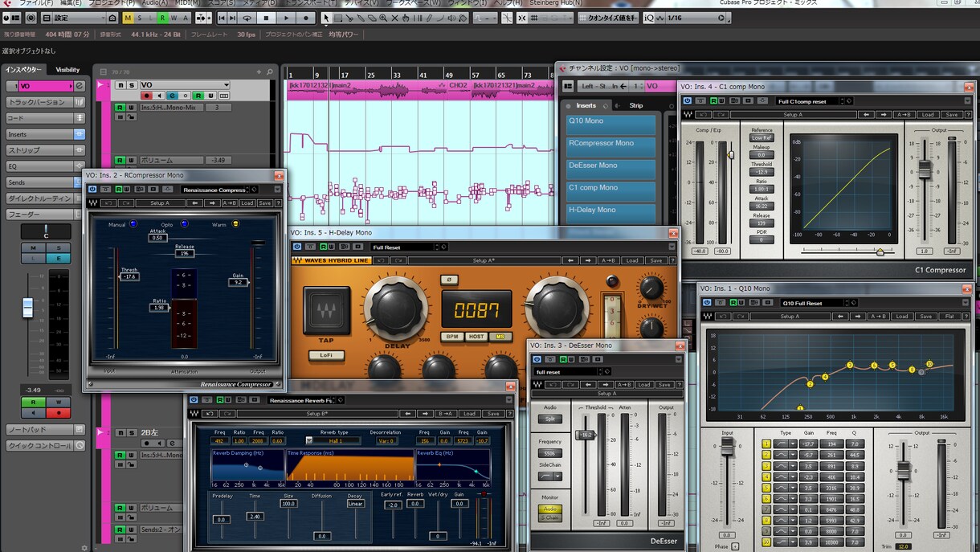
Task: Toggle the transport Cycle loop button
Action: pos(247,18)
